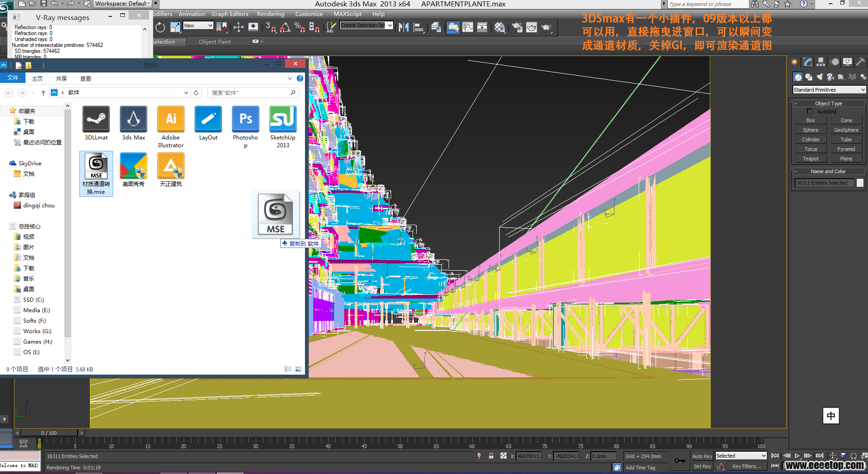Toggle the Percent Snap icon
Viewport: 868px width, 474px height.
tap(300, 27)
